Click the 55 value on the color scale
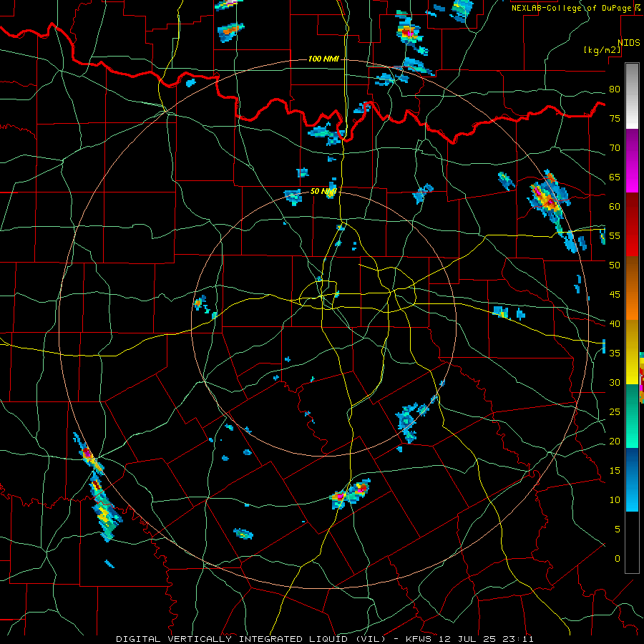 click(x=615, y=235)
